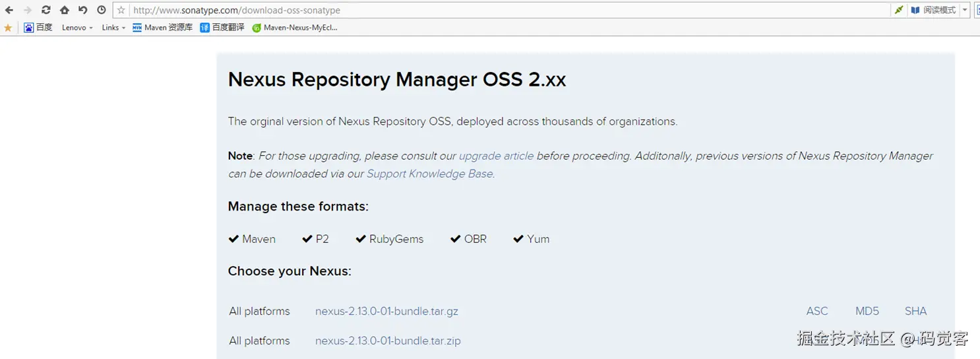
Task: Click the undo/restore closed page icon
Action: (82, 10)
